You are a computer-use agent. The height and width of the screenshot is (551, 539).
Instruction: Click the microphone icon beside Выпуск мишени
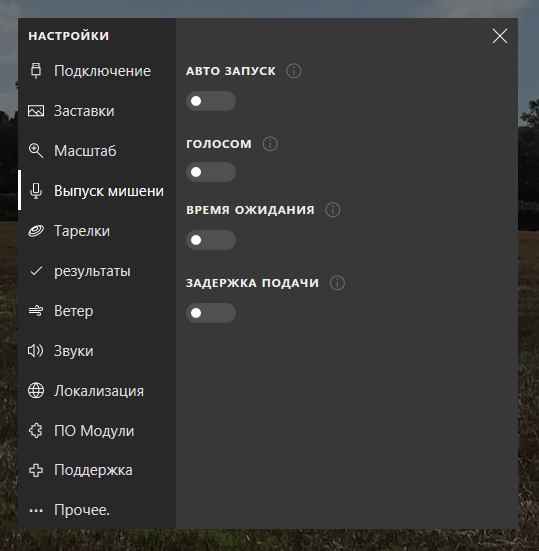36,191
